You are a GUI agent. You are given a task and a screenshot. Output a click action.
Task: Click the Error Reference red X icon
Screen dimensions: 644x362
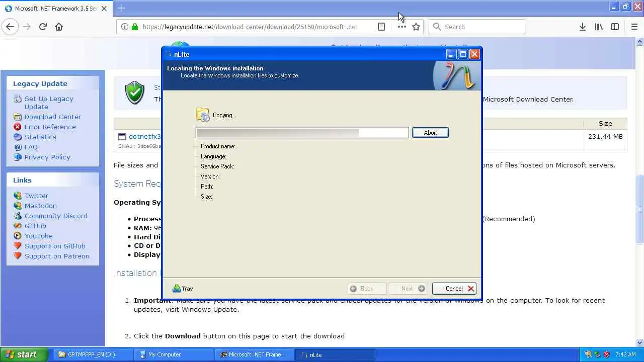tap(18, 127)
